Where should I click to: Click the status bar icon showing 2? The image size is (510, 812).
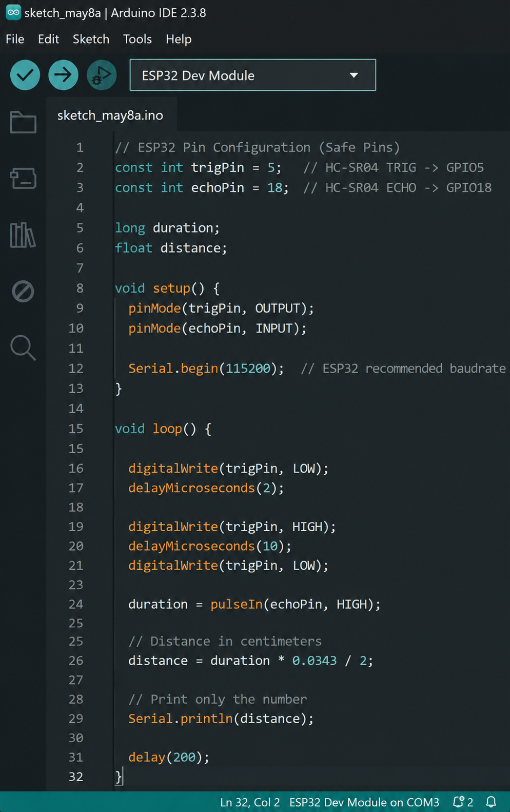tap(463, 802)
